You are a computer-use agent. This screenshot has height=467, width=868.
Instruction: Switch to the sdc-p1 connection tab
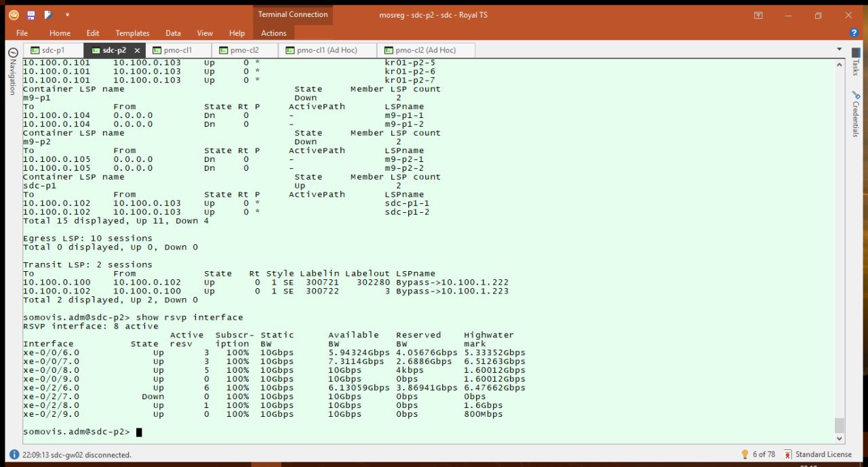click(x=53, y=50)
